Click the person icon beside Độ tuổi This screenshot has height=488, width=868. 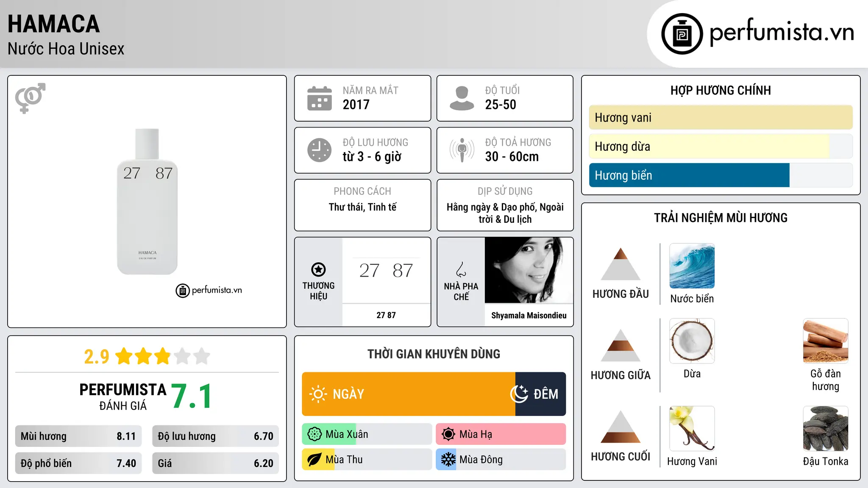(x=462, y=98)
